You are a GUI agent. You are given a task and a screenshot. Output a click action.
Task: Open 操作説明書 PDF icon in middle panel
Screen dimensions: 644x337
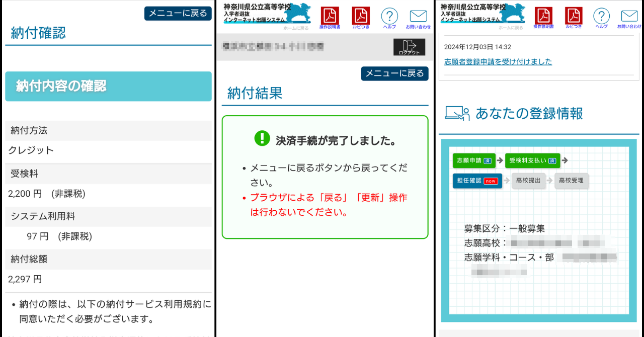pos(330,18)
